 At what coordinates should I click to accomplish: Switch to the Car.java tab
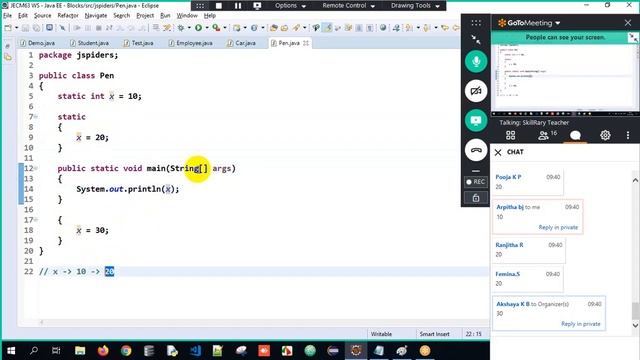(x=241, y=43)
